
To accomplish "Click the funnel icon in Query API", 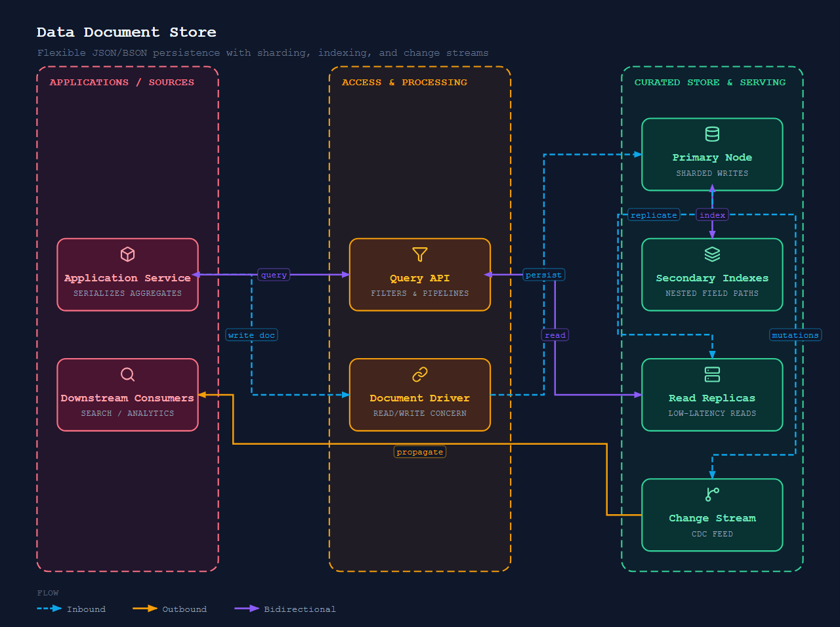I will (420, 254).
